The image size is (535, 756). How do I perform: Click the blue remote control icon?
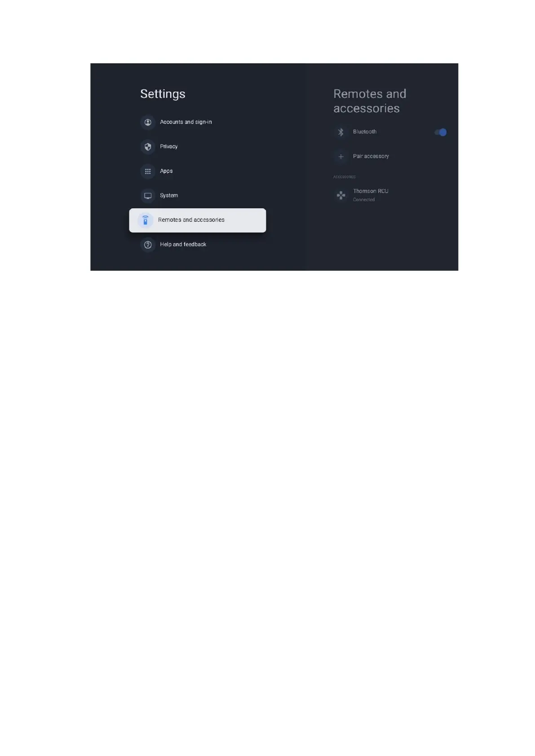145,220
